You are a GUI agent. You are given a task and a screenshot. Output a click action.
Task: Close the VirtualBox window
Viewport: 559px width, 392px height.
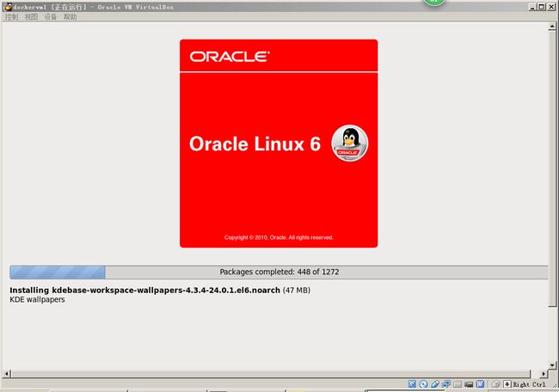coord(550,6)
